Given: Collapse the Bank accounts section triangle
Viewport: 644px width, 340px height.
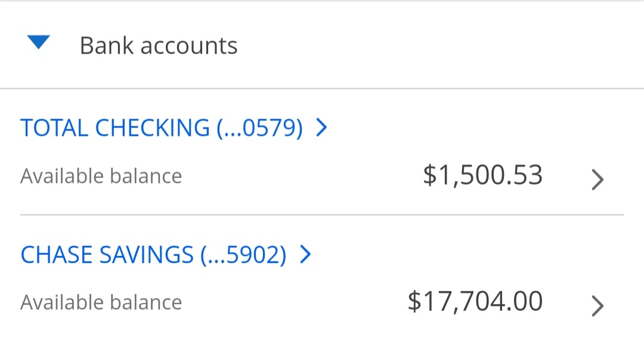Looking at the screenshot, I should click(38, 43).
